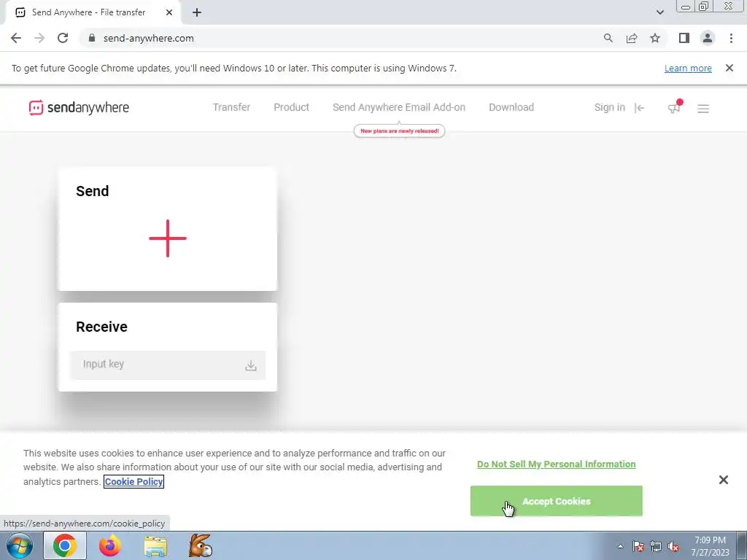This screenshot has width=747, height=560.
Task: Click the sendanywhere logo
Action: [79, 108]
